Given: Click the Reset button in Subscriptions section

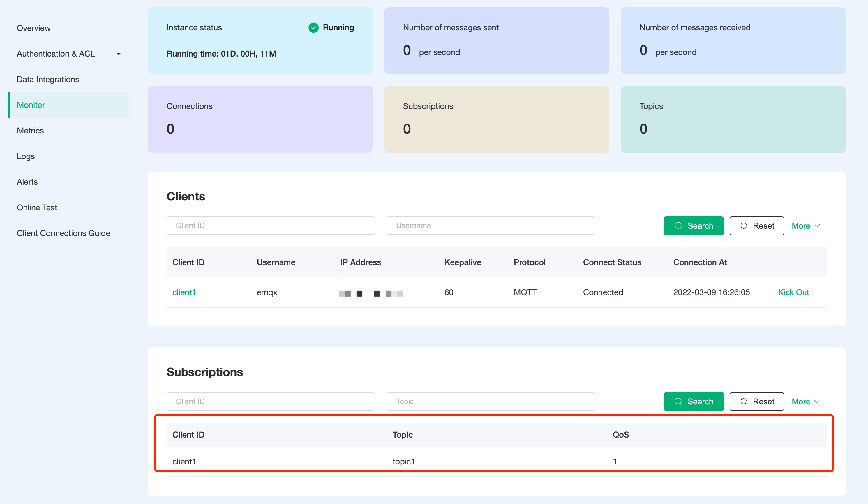Looking at the screenshot, I should point(756,401).
